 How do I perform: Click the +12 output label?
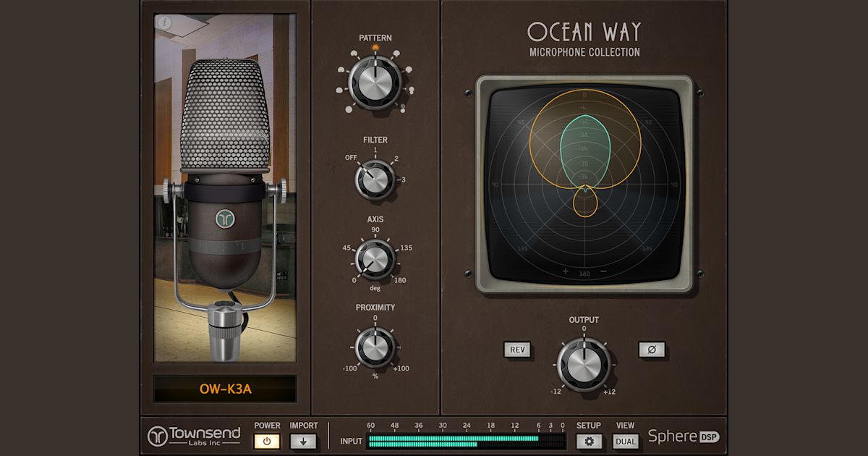[x=610, y=392]
